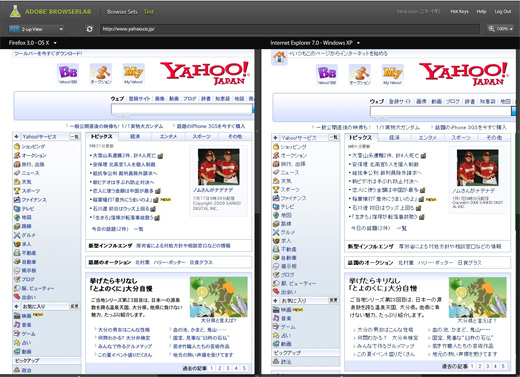This screenshot has width=520, height=377.
Task: Click the グルメ fork-and-knife icon in the Firefox pane
Action: coord(17,235)
